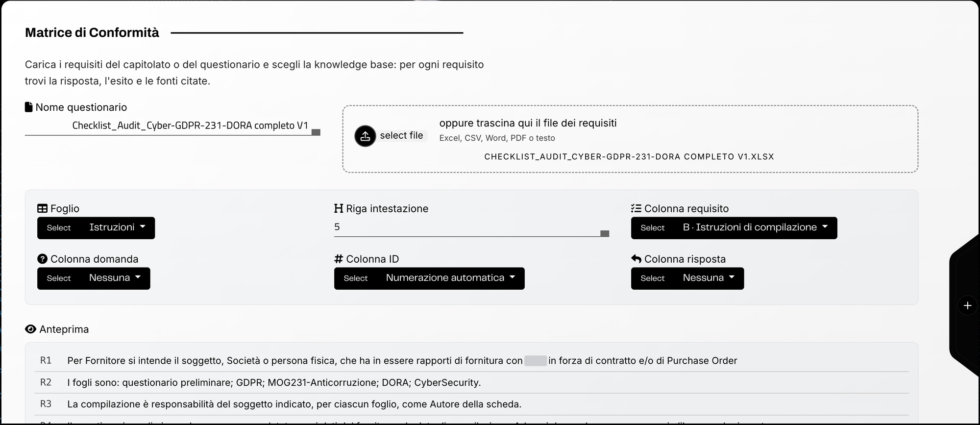Click the table icon next to Foglio

coord(42,208)
